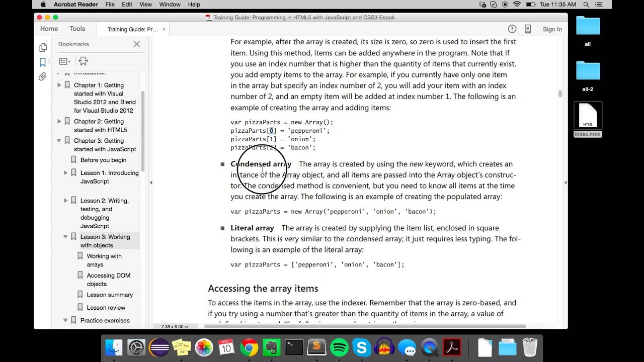Select 'Practice exercises' bookmark text
The width and height of the screenshot is (644, 362).
coord(105,320)
